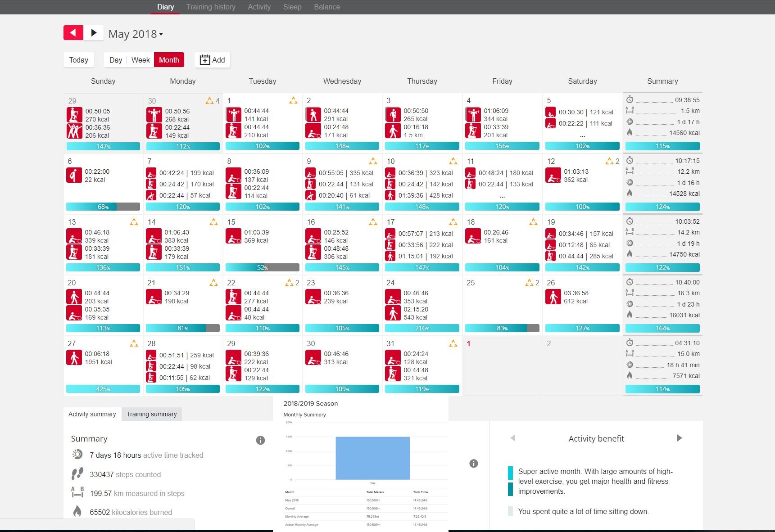
Task: Open the Training history tab
Action: click(x=211, y=7)
